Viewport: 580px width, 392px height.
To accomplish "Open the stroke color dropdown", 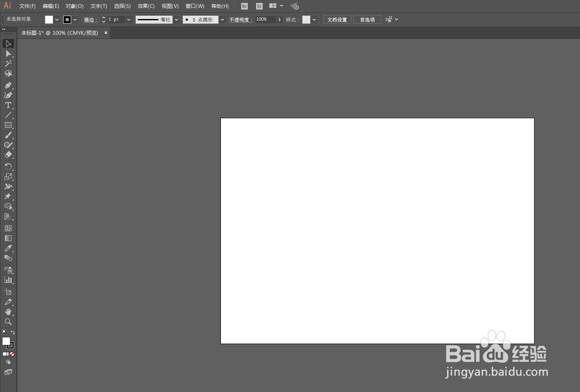I will click(x=75, y=19).
